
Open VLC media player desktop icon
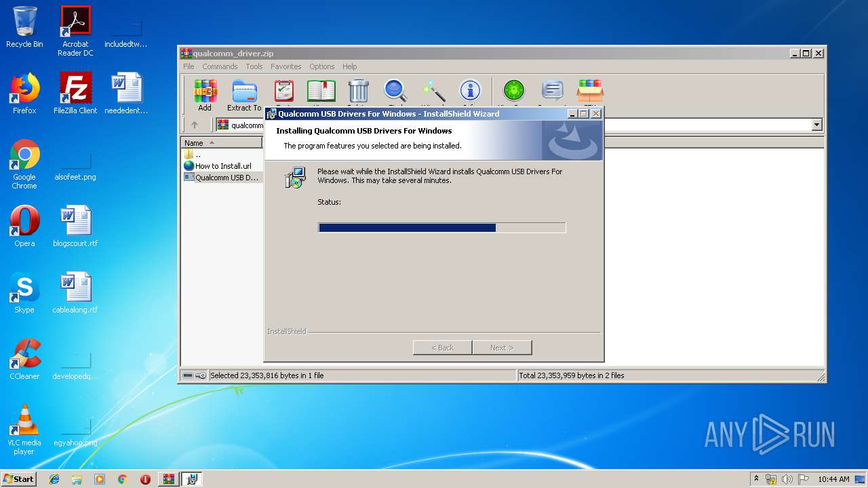24,430
